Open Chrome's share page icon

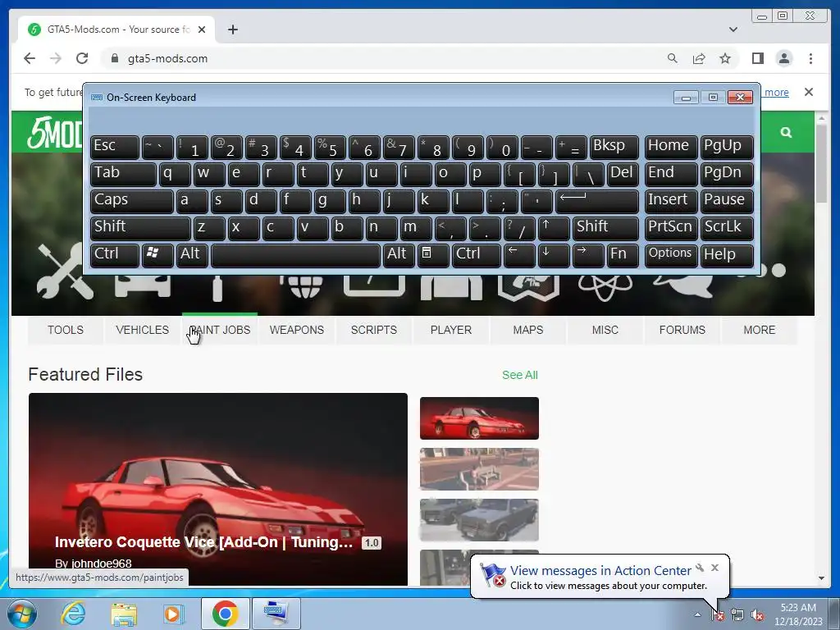[699, 58]
